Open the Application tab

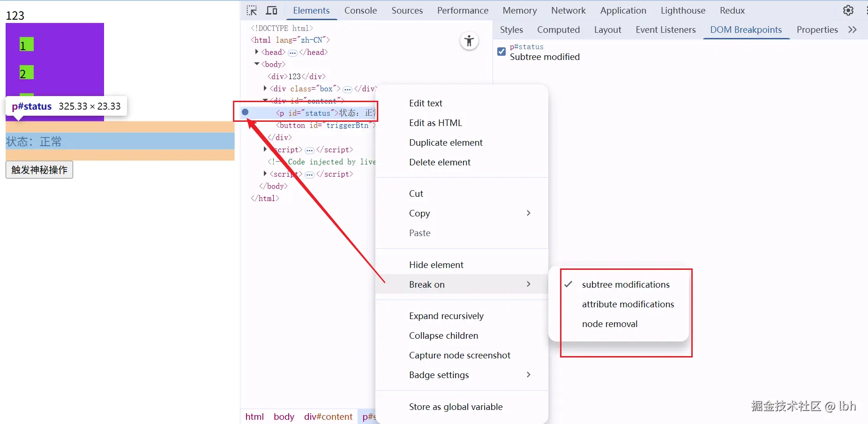tap(623, 10)
